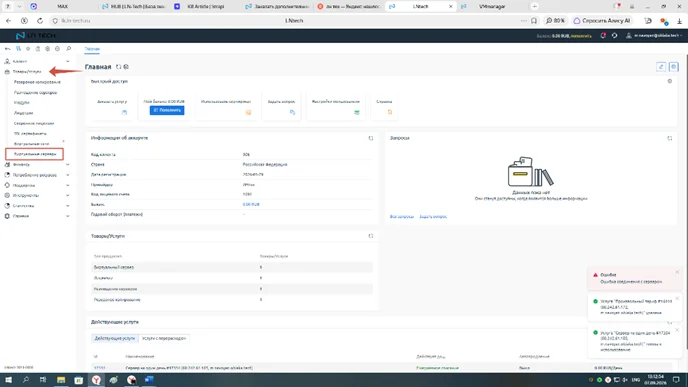Click the gear icon in quick access panel

click(670, 81)
